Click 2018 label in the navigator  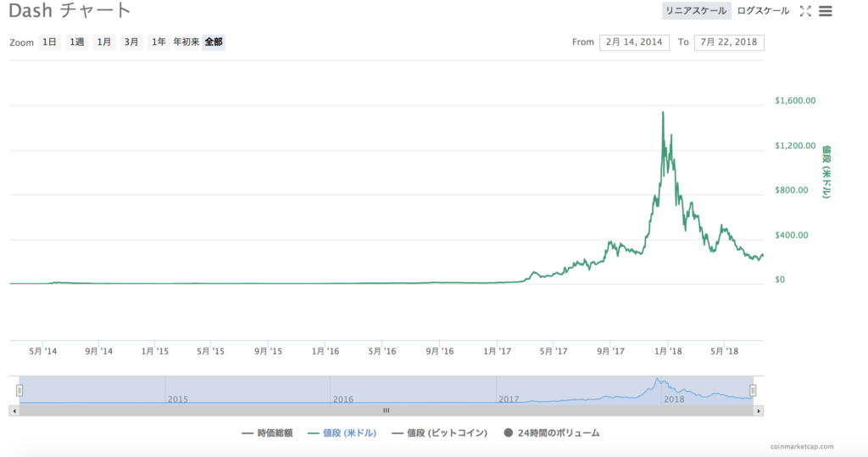coord(674,398)
